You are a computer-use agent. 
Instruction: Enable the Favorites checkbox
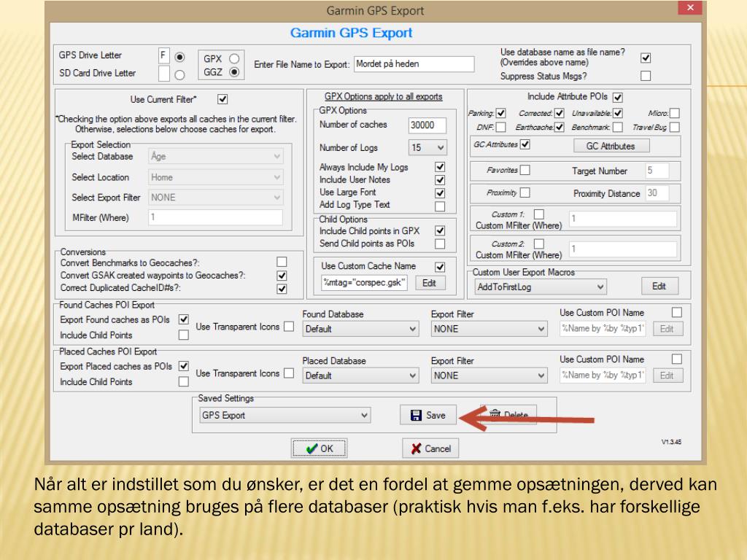point(525,170)
